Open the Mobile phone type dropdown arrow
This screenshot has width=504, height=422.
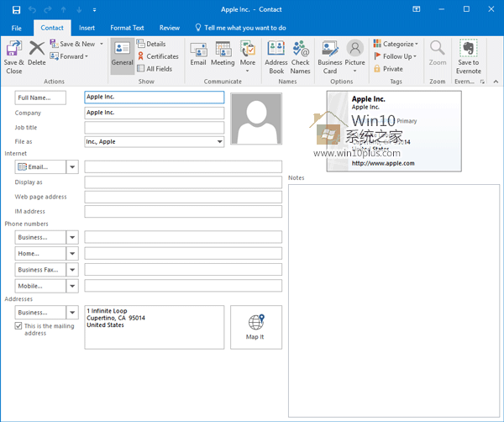72,286
